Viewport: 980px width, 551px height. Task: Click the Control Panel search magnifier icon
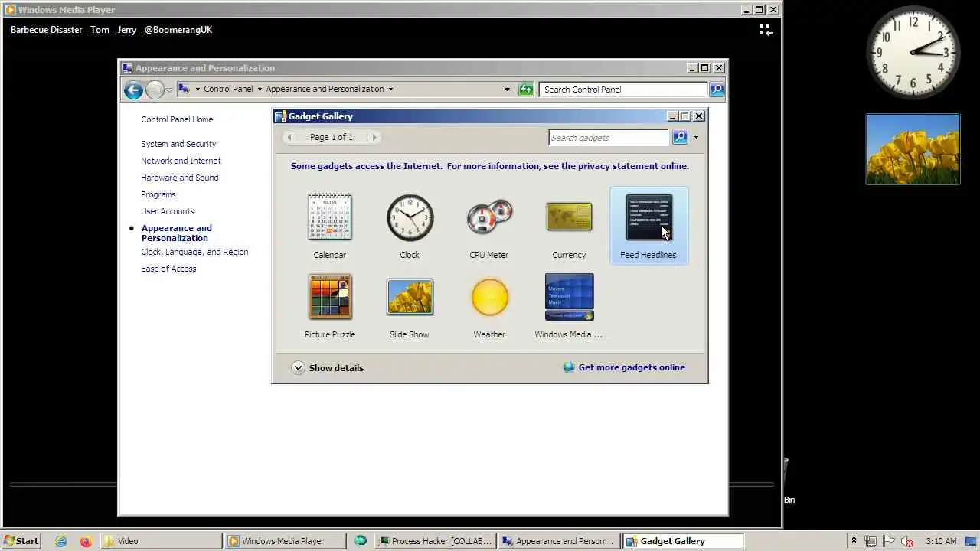point(716,90)
